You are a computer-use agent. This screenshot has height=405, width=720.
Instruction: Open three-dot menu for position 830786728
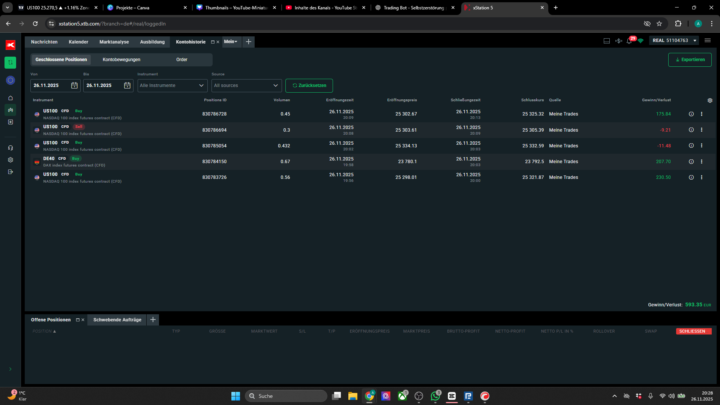[702, 114]
